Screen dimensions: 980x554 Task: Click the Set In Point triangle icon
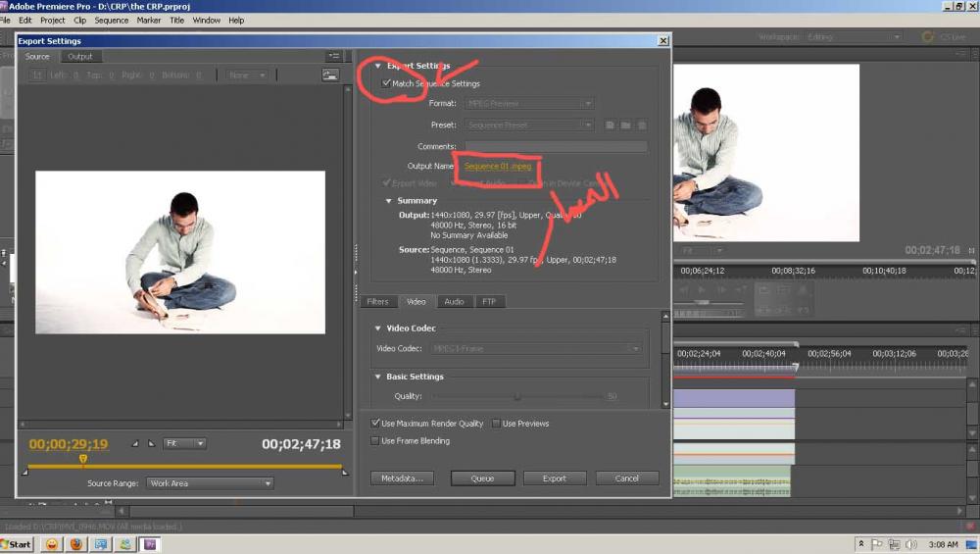135,444
